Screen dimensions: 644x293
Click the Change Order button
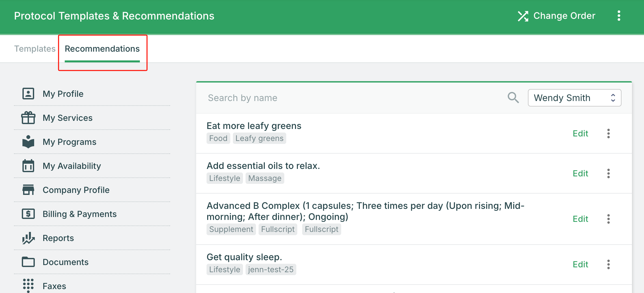coord(557,16)
